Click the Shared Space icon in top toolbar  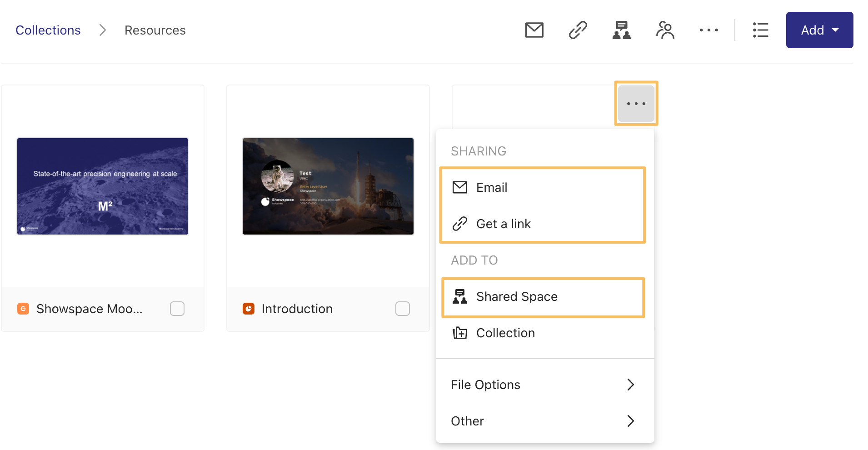pyautogui.click(x=621, y=30)
